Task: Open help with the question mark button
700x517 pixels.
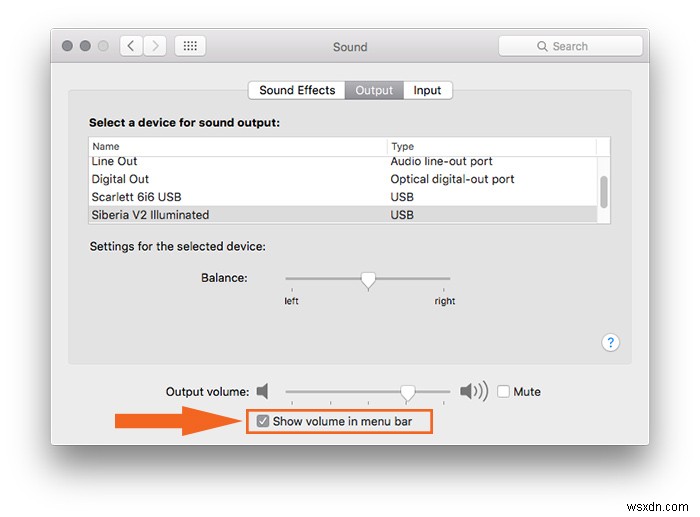Action: (610, 343)
